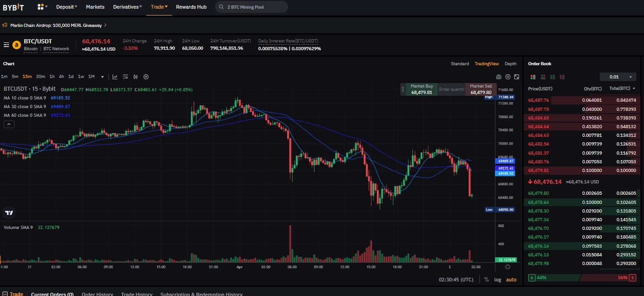Click the Bybit logo
Screen dimensions: 644x296
click(13, 7)
